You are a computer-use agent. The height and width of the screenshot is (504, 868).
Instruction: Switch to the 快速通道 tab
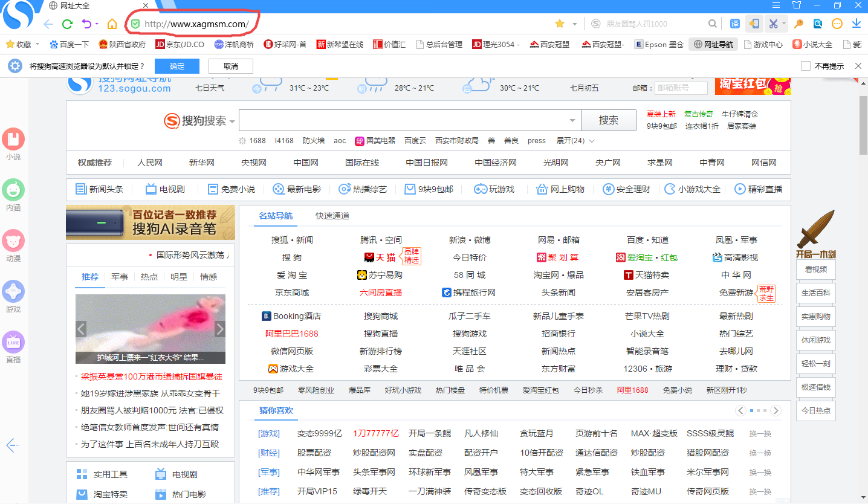click(332, 216)
